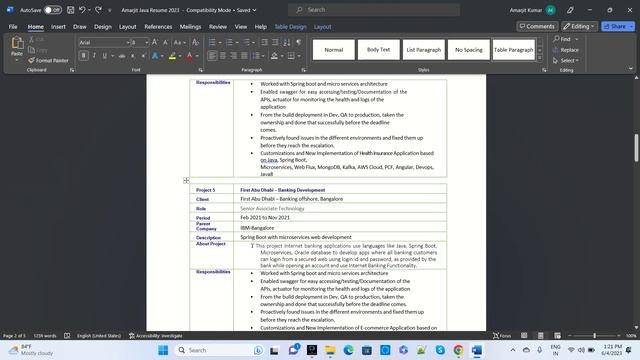640x360 pixels.
Task: Click the Center alignment icon
Action: coord(223,56)
